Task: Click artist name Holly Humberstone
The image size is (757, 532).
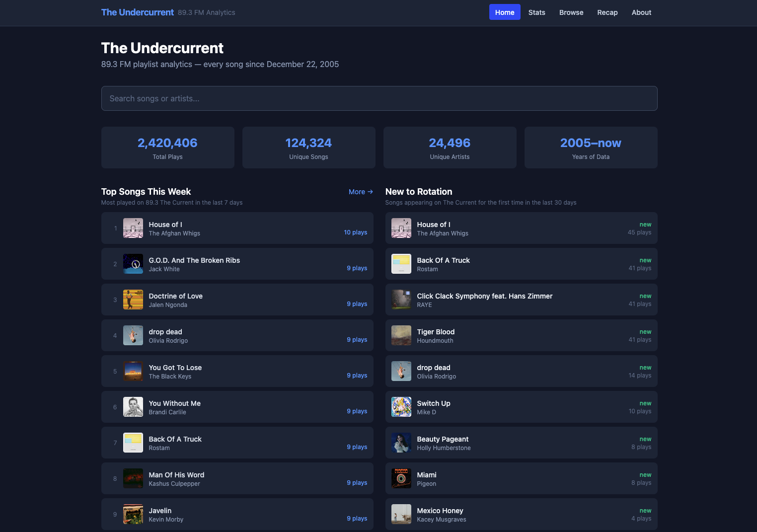Action: click(x=444, y=448)
